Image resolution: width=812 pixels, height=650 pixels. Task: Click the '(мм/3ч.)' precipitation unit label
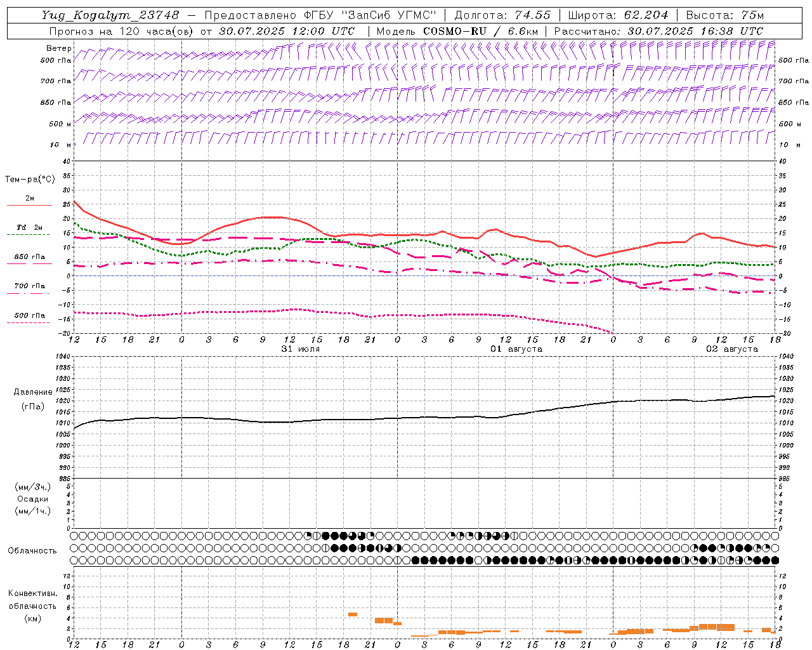(x=32, y=487)
